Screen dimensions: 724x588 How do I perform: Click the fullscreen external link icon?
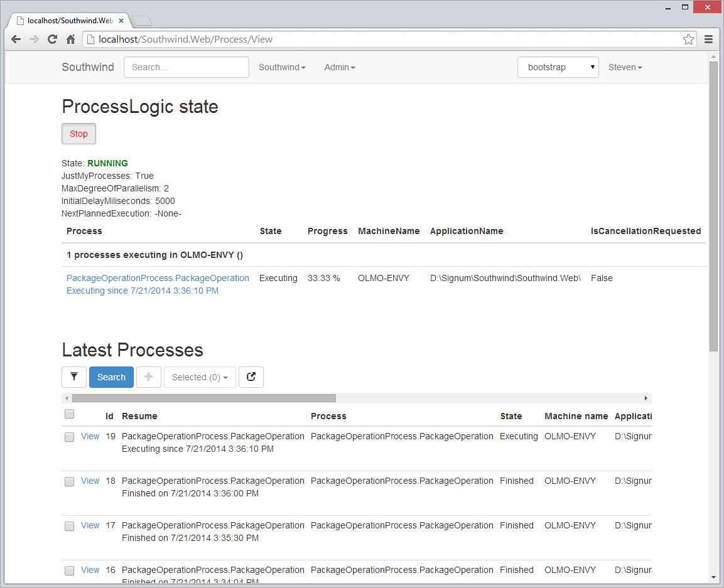(251, 377)
